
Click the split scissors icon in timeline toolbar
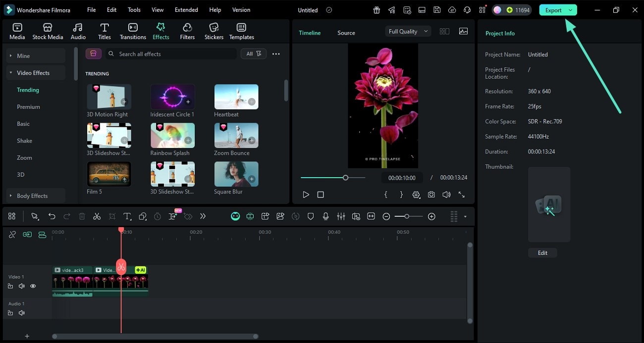coord(97,216)
